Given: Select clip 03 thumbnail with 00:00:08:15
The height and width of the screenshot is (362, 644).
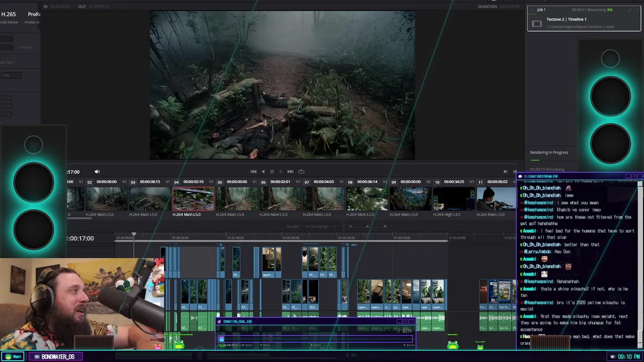Looking at the screenshot, I should 150,199.
